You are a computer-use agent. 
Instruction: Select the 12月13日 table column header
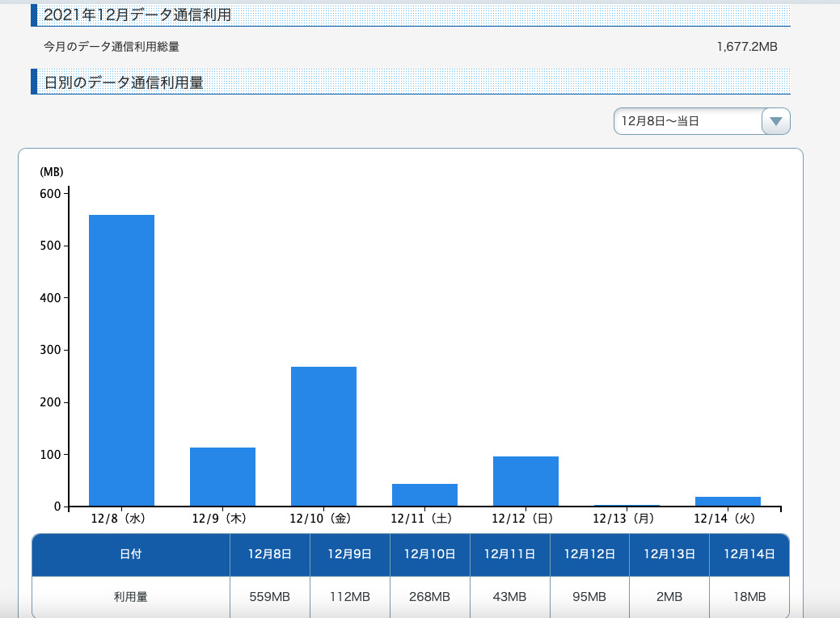pos(669,555)
